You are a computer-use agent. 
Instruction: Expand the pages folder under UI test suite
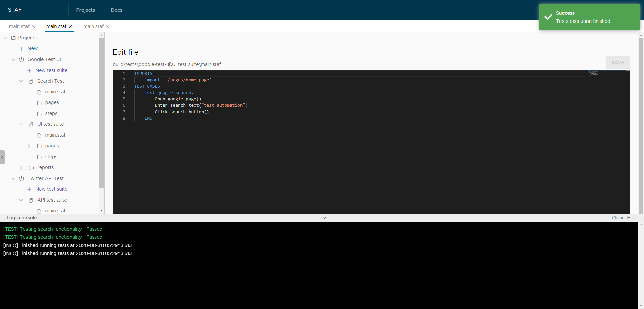(x=29, y=146)
